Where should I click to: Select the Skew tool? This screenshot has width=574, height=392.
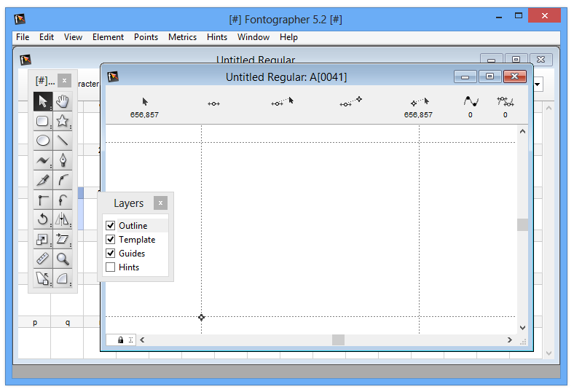[63, 239]
